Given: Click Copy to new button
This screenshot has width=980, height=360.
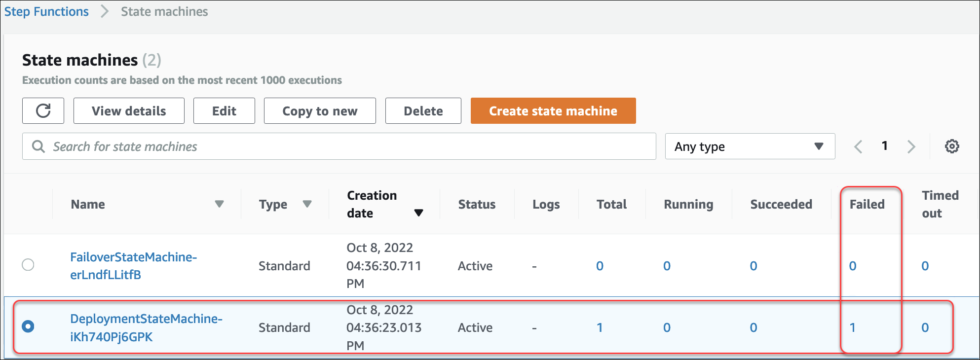Looking at the screenshot, I should (320, 110).
